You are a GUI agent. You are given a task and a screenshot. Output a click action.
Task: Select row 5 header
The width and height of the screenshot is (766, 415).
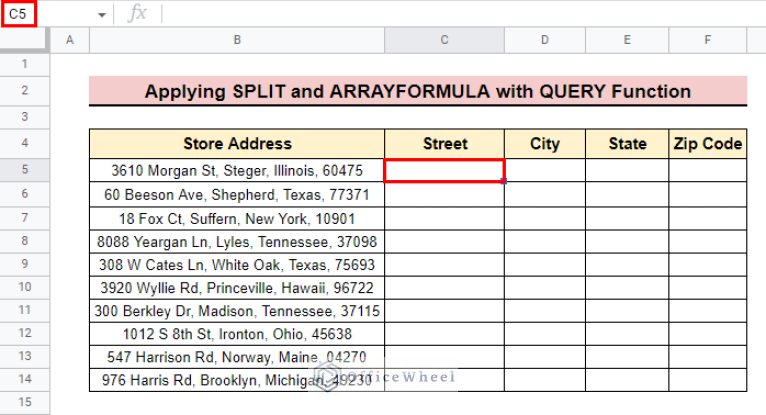(x=24, y=170)
